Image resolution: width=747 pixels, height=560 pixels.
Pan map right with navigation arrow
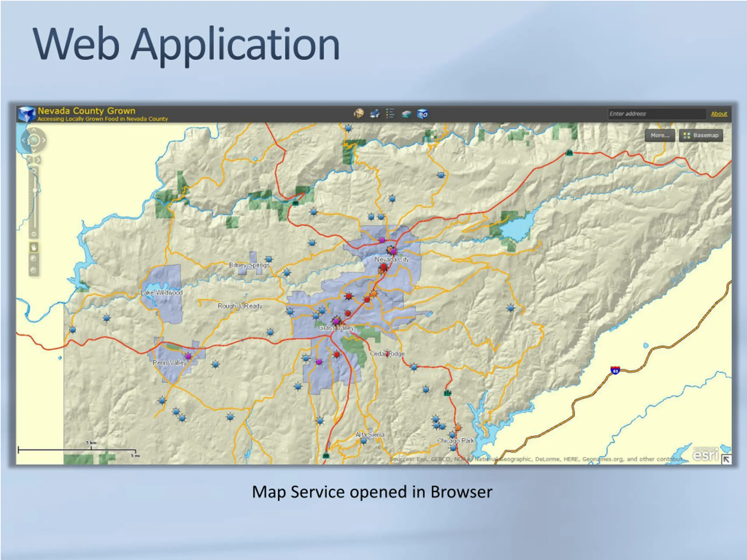point(43,140)
